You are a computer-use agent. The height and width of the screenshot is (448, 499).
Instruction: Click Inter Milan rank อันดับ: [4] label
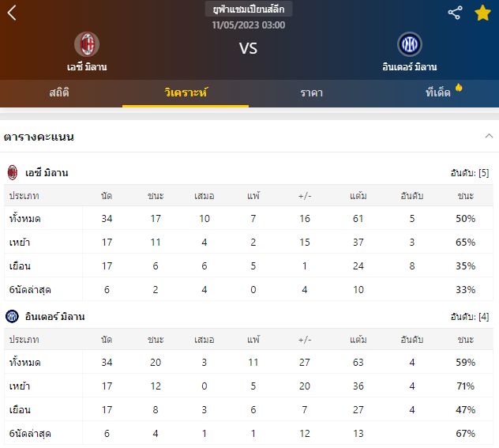coord(469,317)
